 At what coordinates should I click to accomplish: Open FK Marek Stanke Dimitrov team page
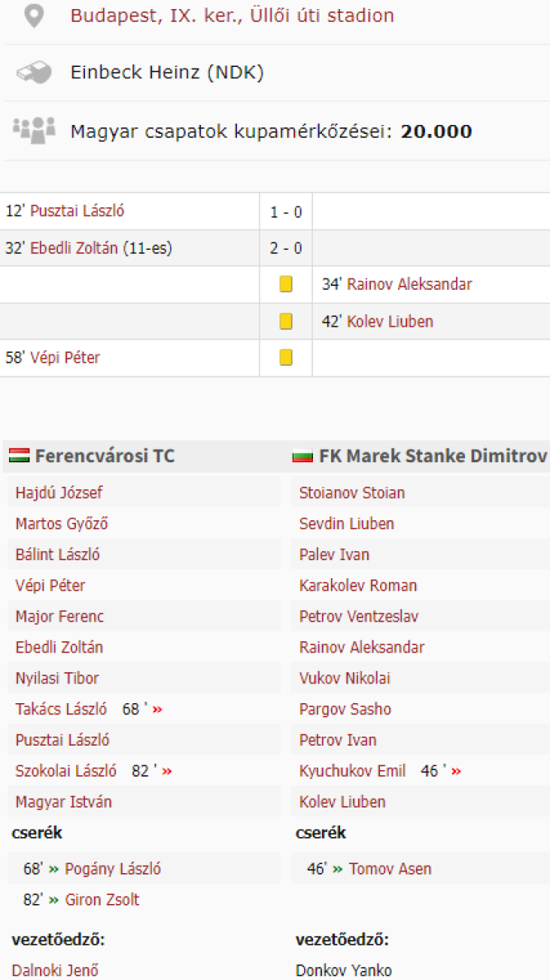point(433,456)
